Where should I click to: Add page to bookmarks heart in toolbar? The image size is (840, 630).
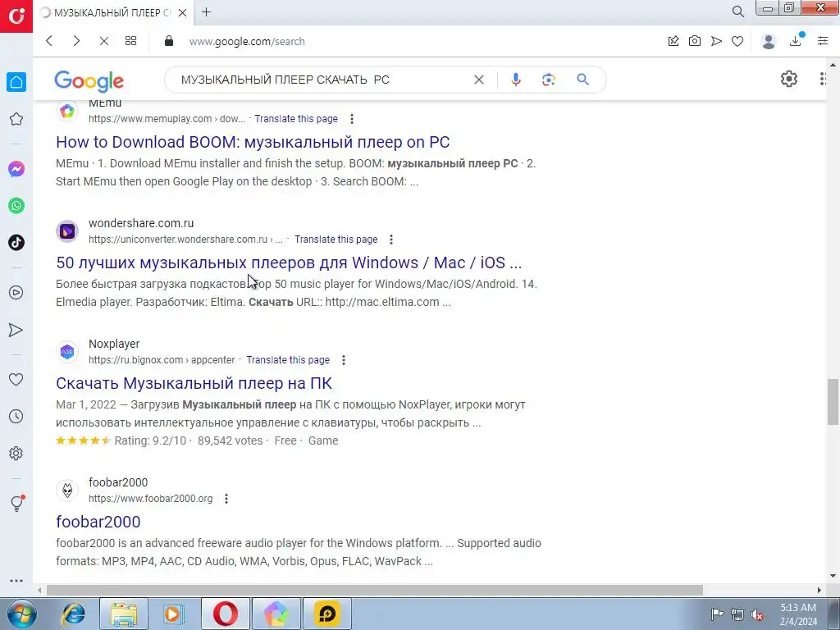(737, 41)
